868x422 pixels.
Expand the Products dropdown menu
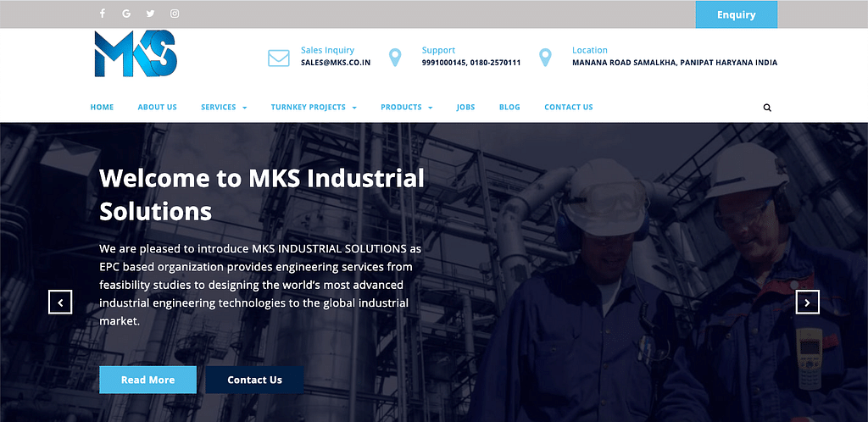pyautogui.click(x=406, y=108)
